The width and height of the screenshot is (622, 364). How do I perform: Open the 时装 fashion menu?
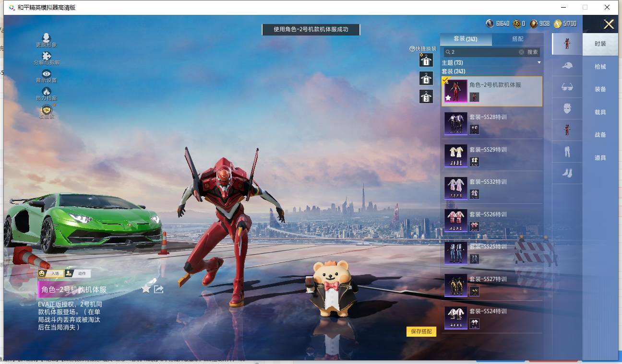pyautogui.click(x=600, y=44)
